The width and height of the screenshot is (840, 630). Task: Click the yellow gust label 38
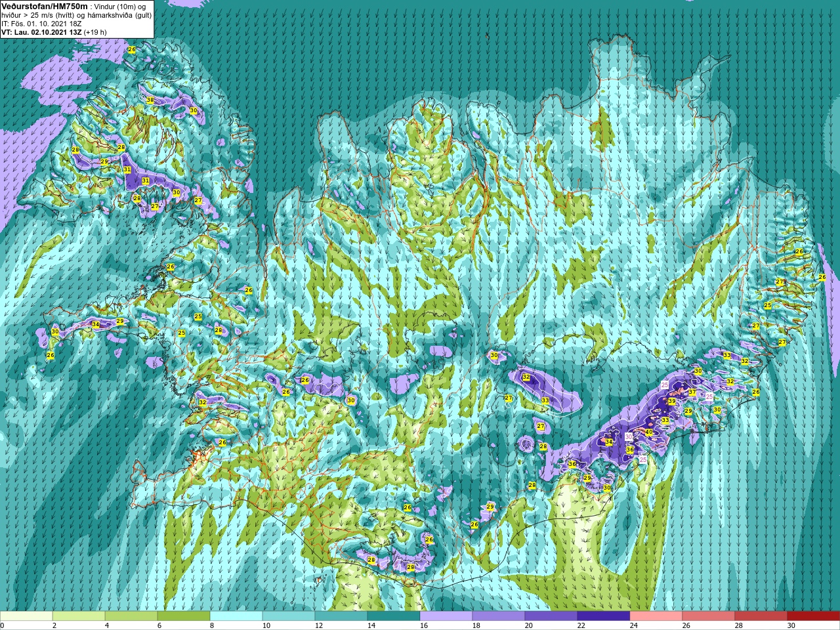pyautogui.click(x=150, y=100)
